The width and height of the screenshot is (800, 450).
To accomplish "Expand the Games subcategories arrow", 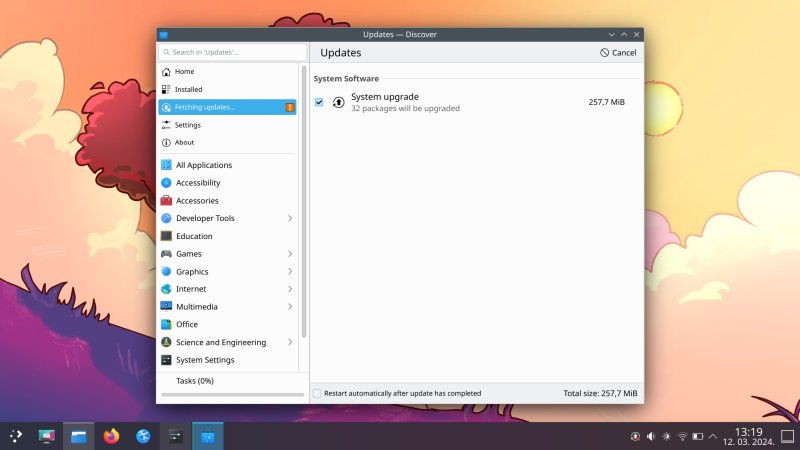I will point(290,254).
